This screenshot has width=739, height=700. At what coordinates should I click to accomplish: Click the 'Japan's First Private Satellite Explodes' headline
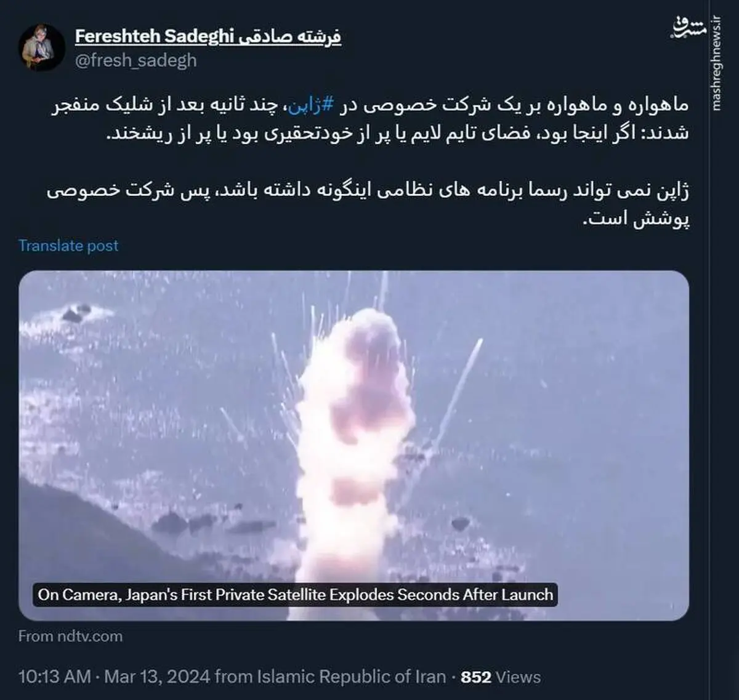pos(296,595)
